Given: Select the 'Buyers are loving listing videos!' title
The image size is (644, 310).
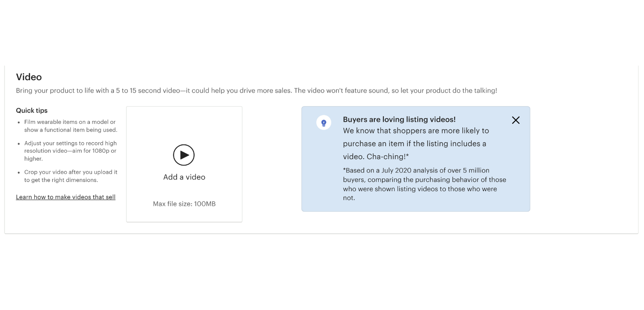Looking at the screenshot, I should coord(399,120).
